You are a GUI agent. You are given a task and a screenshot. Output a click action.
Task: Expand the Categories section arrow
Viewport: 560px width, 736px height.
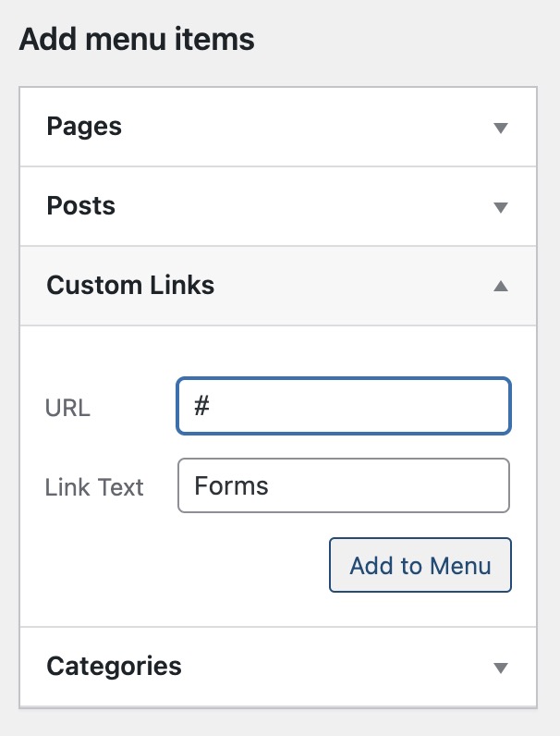tap(501, 667)
